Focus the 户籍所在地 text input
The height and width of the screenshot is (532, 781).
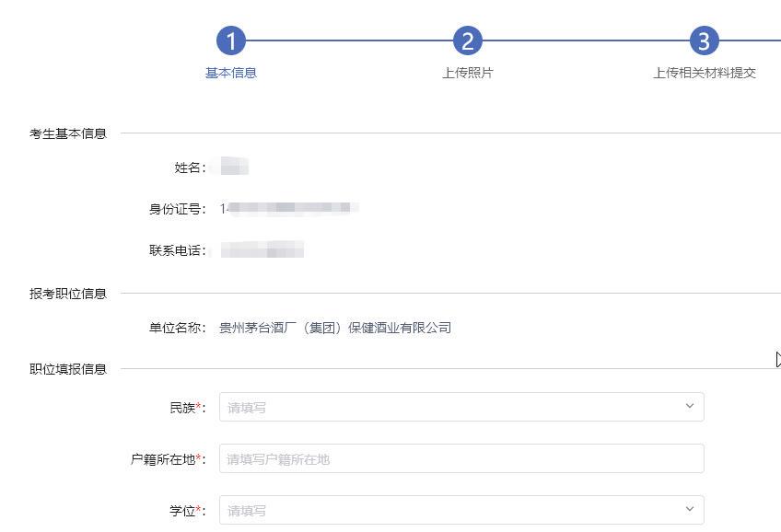[x=460, y=458]
